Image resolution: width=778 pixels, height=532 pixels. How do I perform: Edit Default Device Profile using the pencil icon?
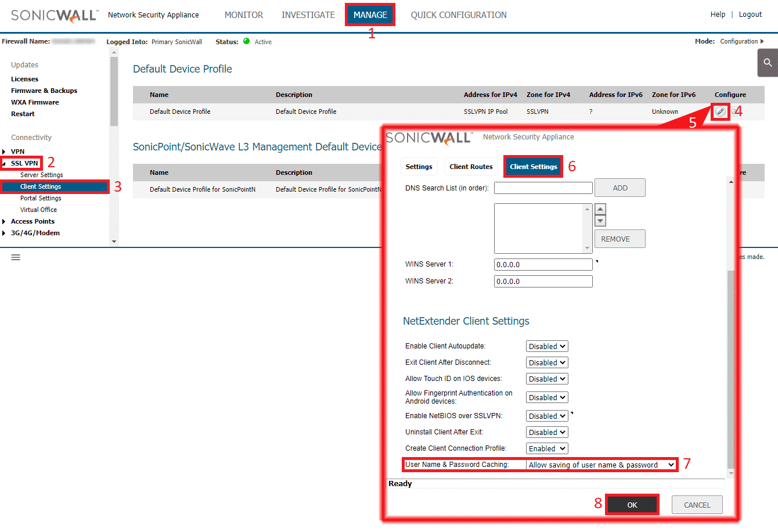click(720, 111)
